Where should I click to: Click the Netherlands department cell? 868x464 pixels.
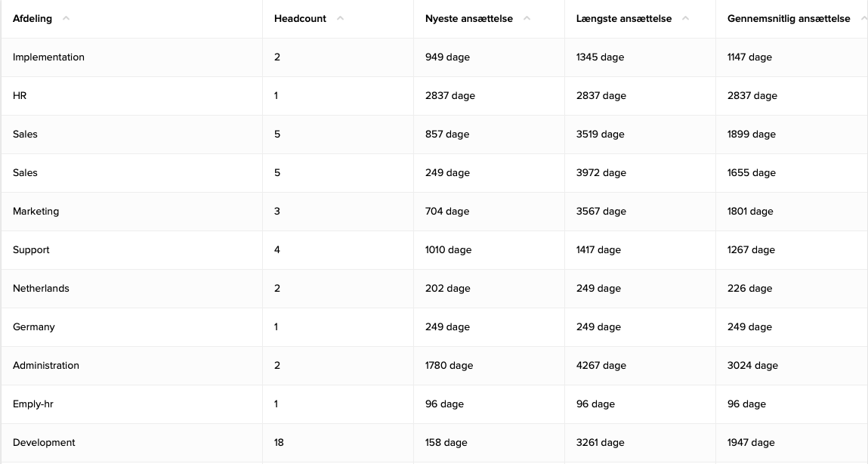(x=41, y=289)
